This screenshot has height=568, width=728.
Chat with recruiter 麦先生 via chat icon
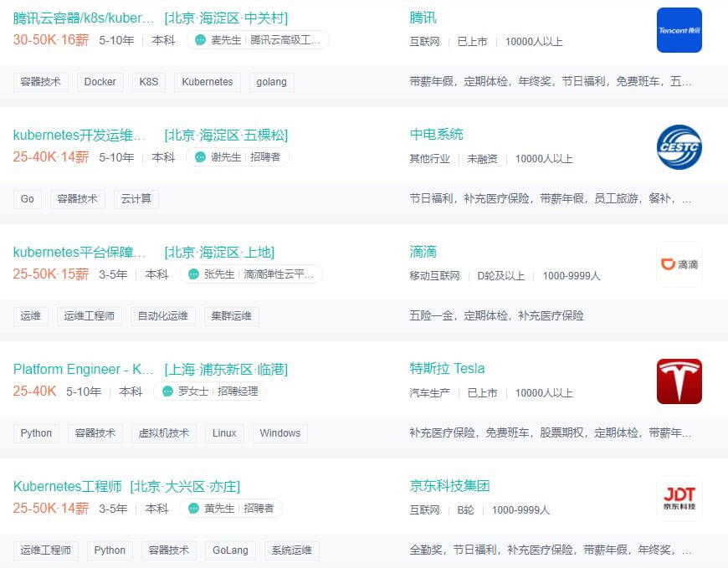click(200, 40)
